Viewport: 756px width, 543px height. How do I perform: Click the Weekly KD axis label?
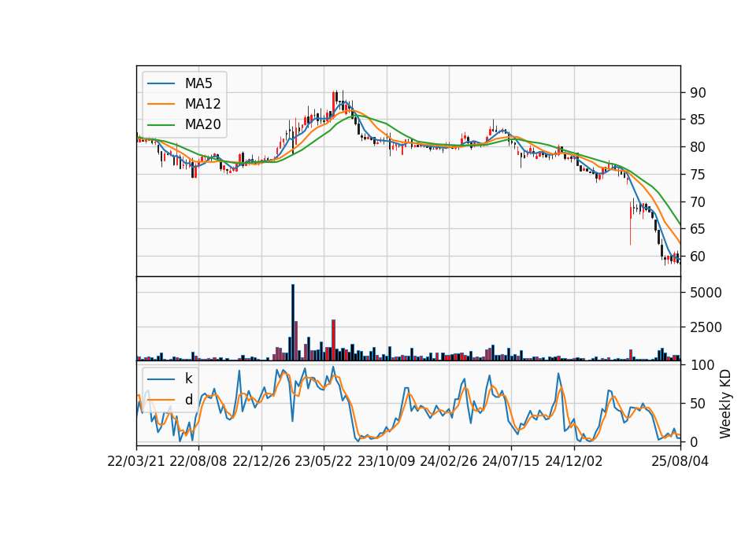725,404
